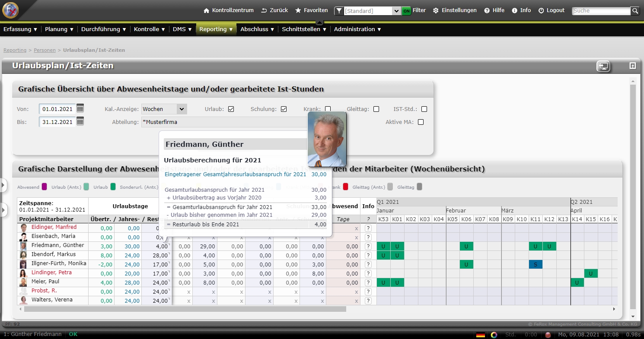Click the Einstellungen gear icon

[436, 10]
